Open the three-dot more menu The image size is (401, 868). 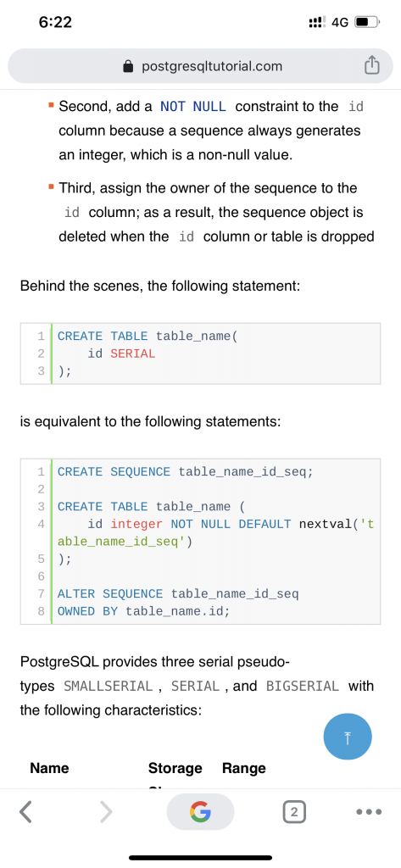coord(369,812)
